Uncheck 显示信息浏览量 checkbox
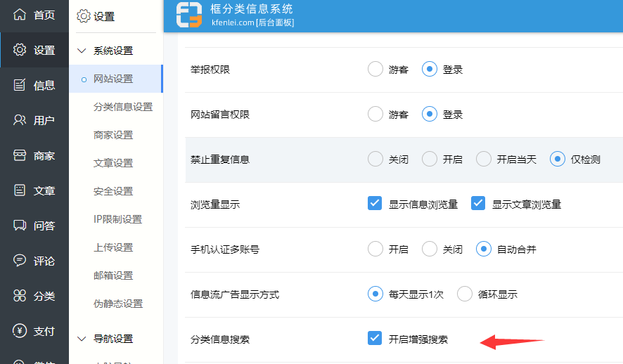The width and height of the screenshot is (623, 364). tap(375, 204)
